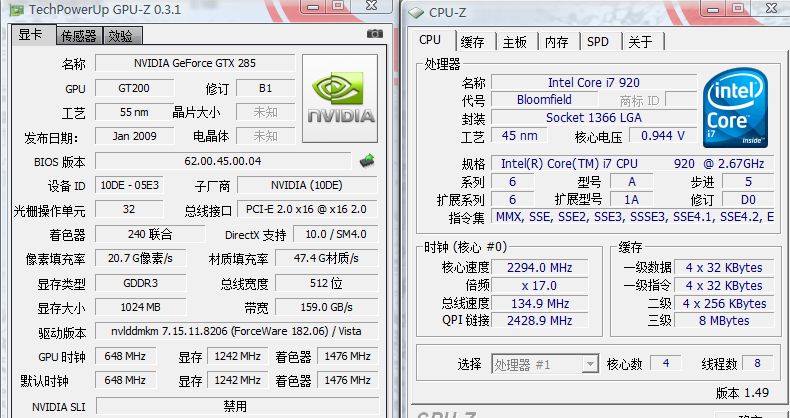Click the green BIOS save chip icon
The width and height of the screenshot is (790, 418).
pyautogui.click(x=367, y=160)
